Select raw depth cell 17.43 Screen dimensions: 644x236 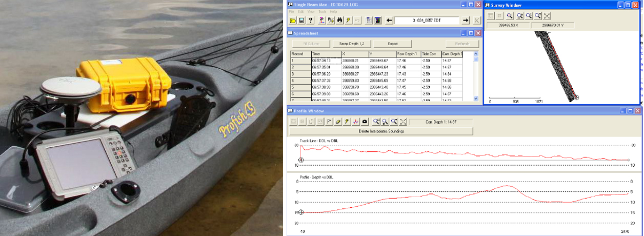coord(408,74)
